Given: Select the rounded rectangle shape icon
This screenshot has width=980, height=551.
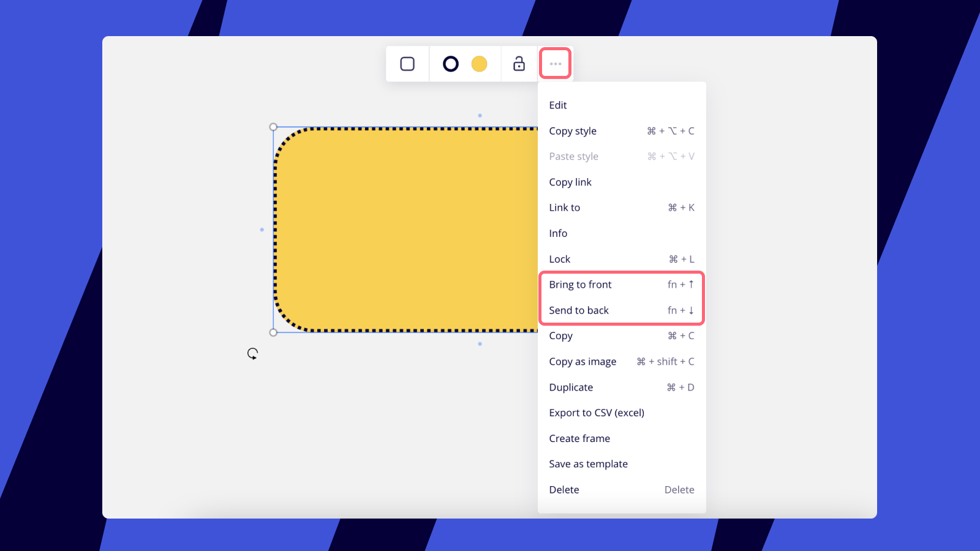Looking at the screenshot, I should (407, 63).
